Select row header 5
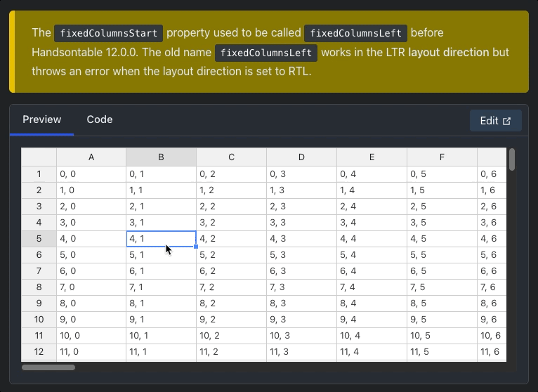Image resolution: width=538 pixels, height=392 pixels. click(x=39, y=239)
